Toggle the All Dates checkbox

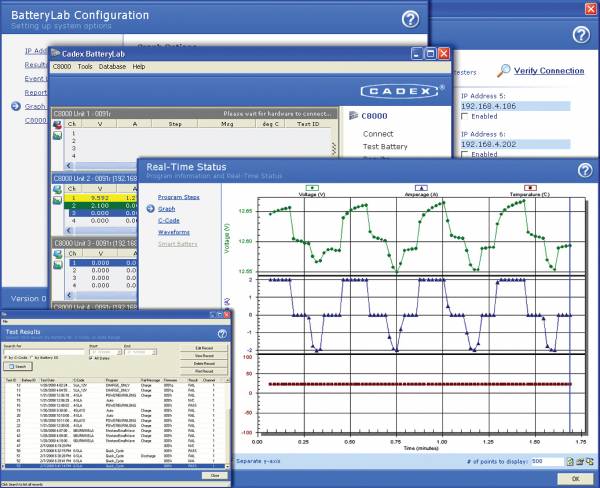(92, 356)
